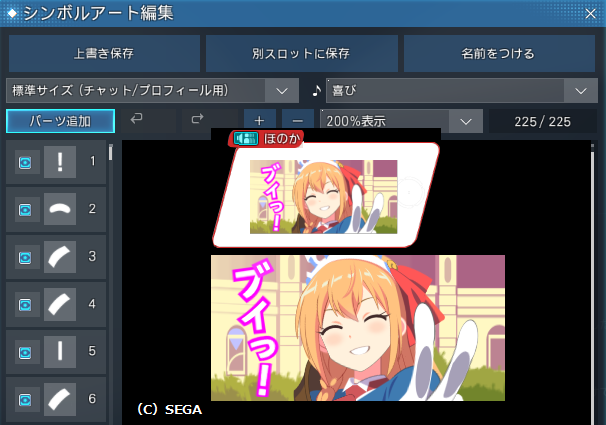Click the canvas vertical scrollbar
This screenshot has height=425, width=606.
click(592, 284)
